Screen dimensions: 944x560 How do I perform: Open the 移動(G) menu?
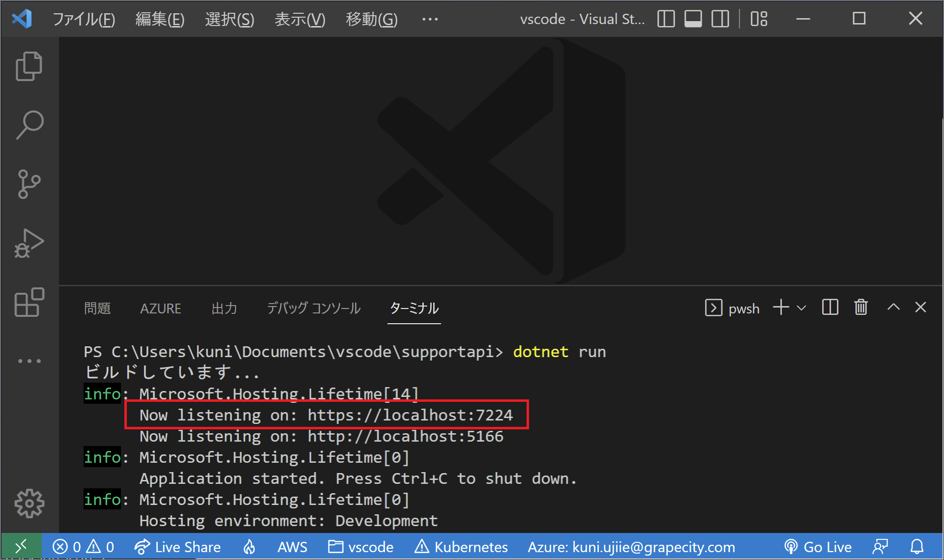coord(372,19)
